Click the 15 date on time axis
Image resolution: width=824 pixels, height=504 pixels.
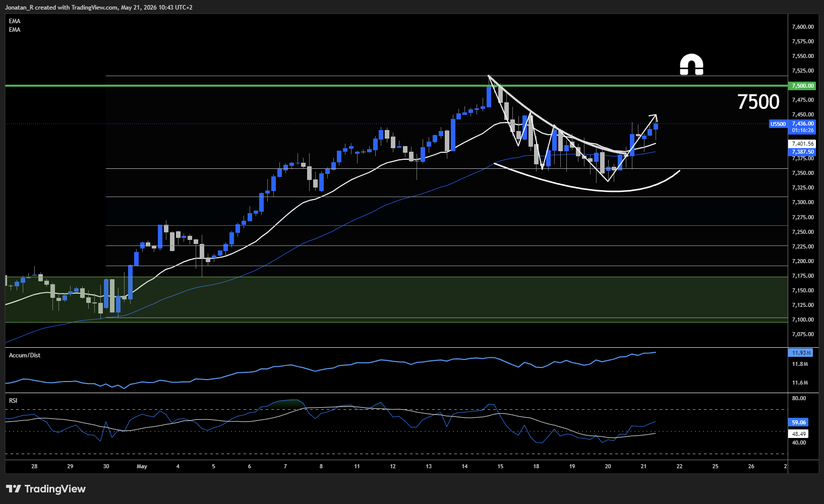click(500, 466)
